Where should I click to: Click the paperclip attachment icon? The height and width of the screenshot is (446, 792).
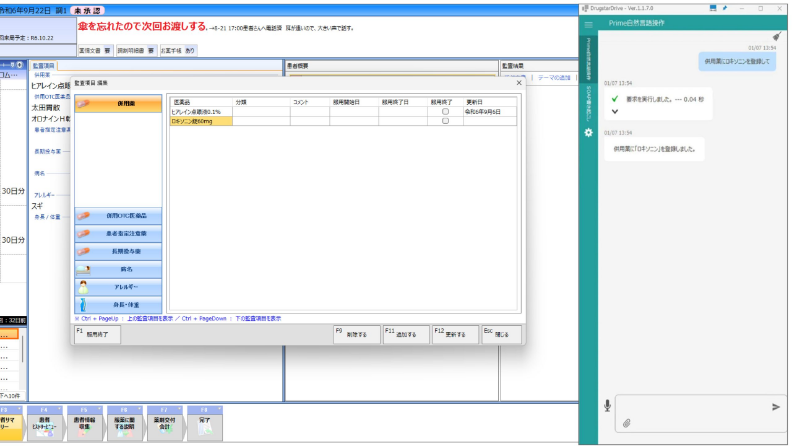(x=626, y=424)
